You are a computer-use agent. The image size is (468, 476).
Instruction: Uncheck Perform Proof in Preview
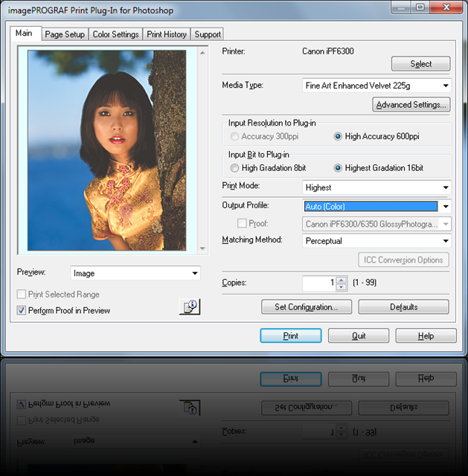(x=22, y=310)
